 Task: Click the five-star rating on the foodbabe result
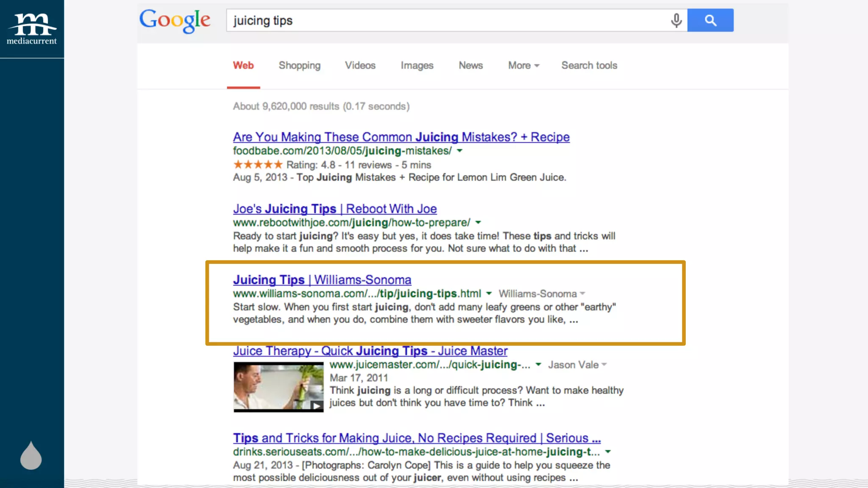257,165
